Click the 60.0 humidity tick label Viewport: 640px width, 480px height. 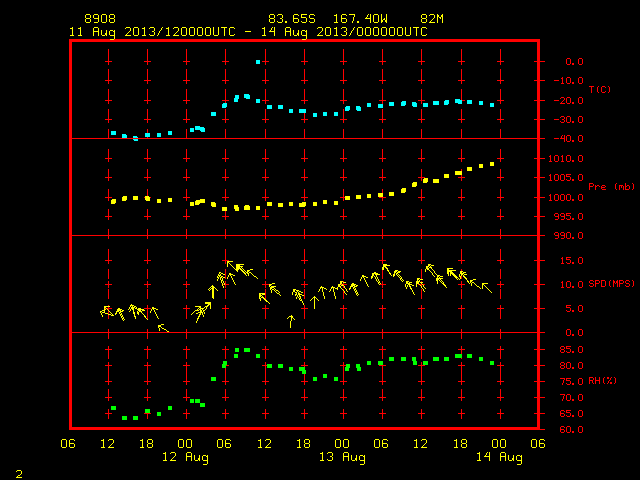[571, 429]
